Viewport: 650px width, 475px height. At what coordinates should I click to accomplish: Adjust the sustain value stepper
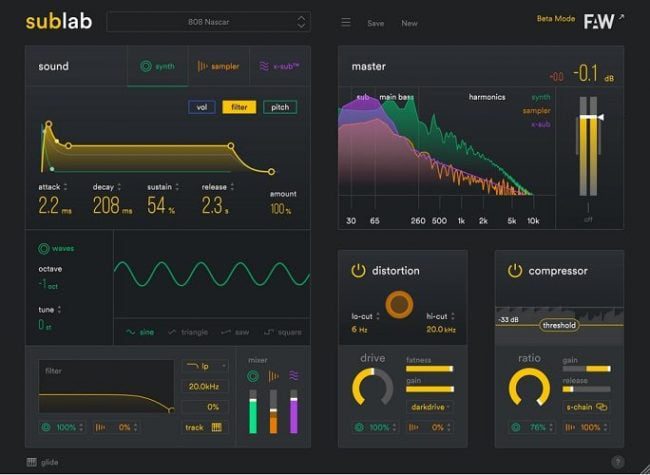177,187
